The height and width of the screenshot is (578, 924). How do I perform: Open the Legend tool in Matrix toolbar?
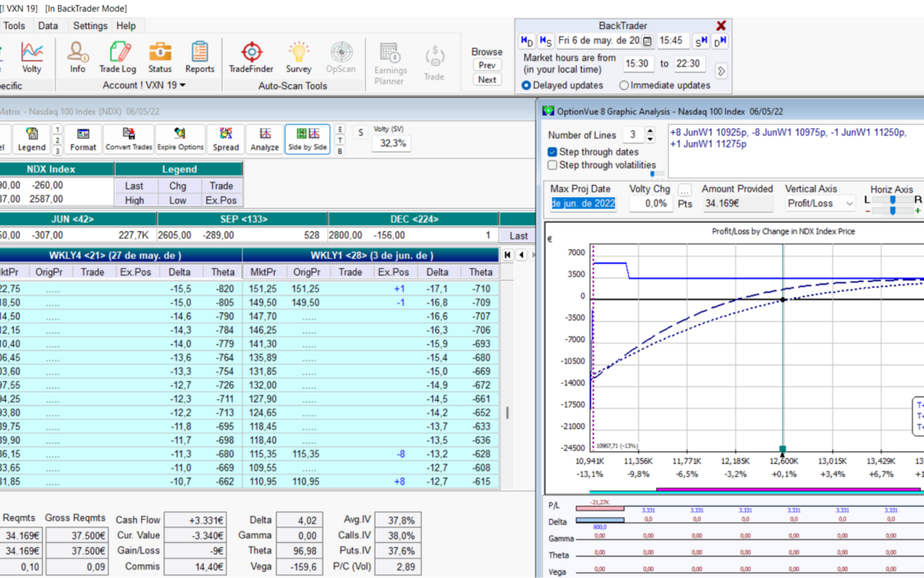[x=32, y=140]
